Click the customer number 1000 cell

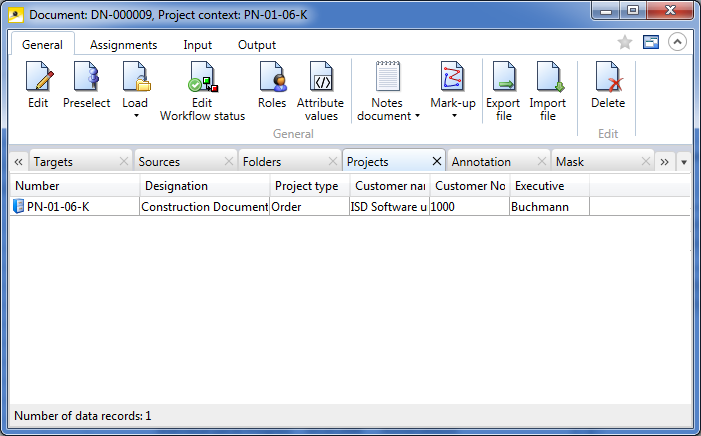pos(470,207)
